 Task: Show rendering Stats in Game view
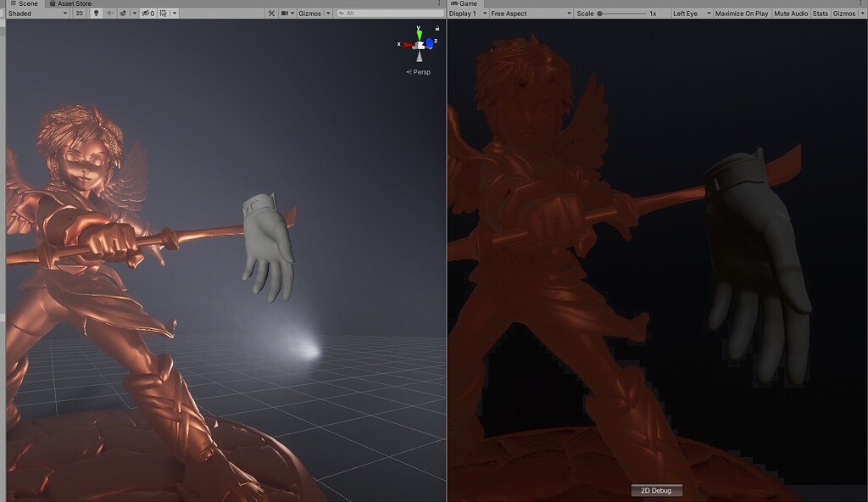pyautogui.click(x=821, y=14)
